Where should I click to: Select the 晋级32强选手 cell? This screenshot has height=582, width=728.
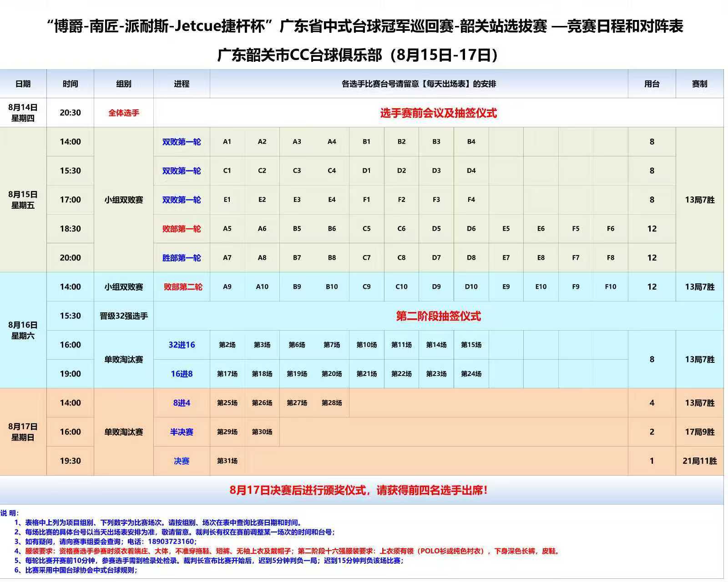coord(123,316)
